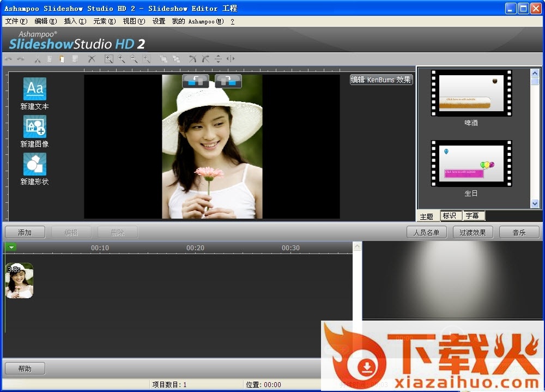Click the copy icon in toolbar
This screenshot has width=545, height=392.
pos(50,59)
